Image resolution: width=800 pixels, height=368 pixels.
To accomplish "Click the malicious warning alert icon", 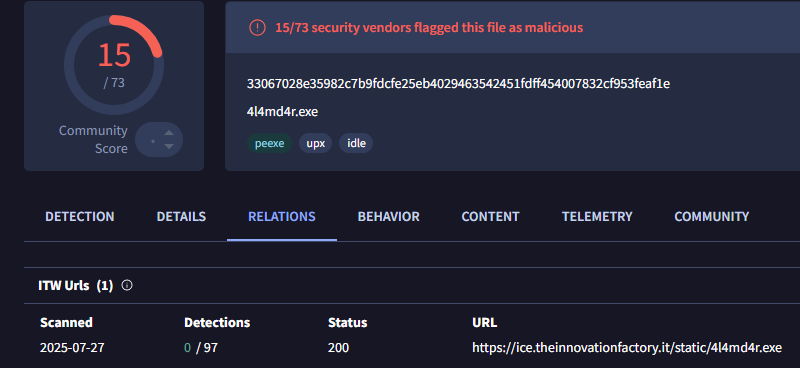I will (257, 27).
